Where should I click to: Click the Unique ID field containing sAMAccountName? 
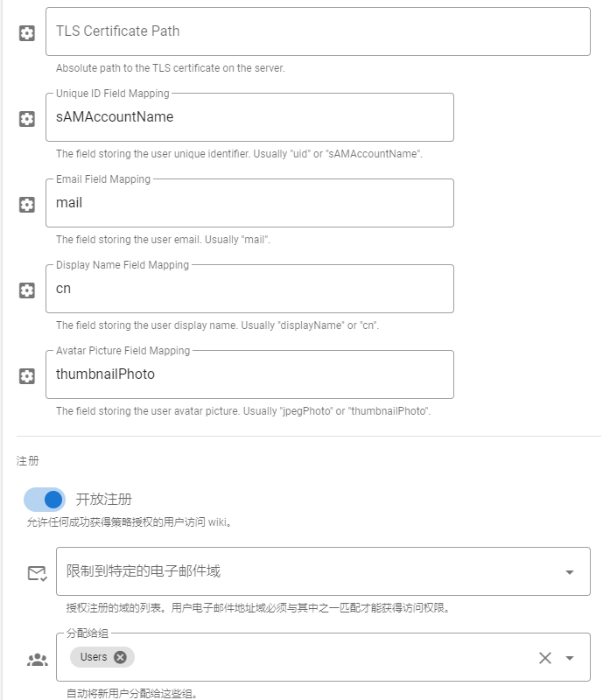[249, 117]
